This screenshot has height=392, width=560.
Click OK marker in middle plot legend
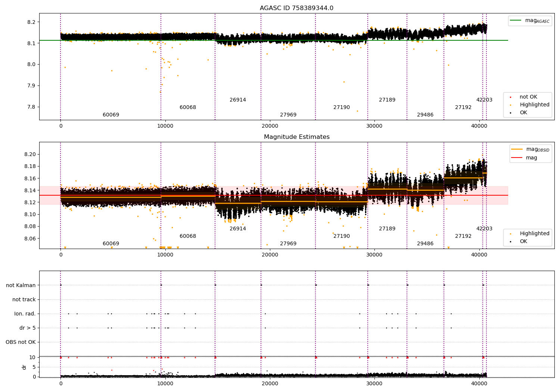coord(511,242)
